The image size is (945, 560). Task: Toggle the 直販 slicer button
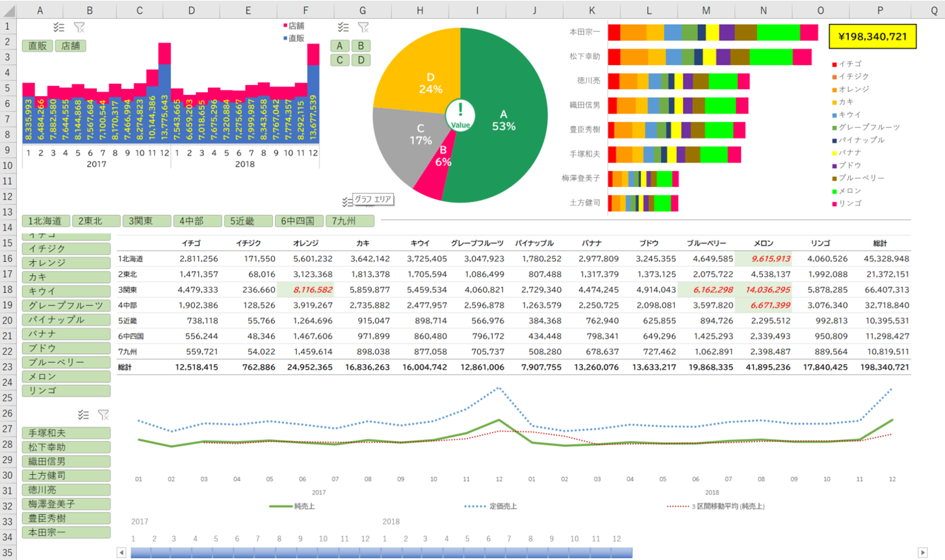[37, 46]
